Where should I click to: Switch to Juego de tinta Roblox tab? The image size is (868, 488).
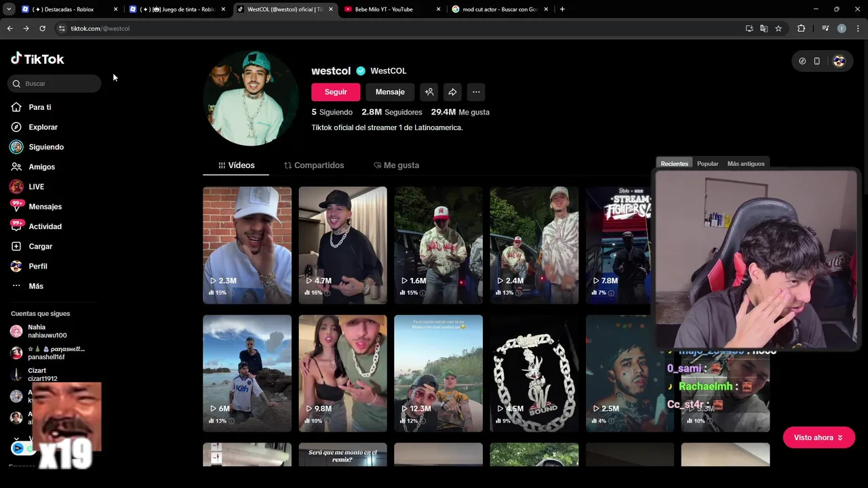tap(178, 9)
